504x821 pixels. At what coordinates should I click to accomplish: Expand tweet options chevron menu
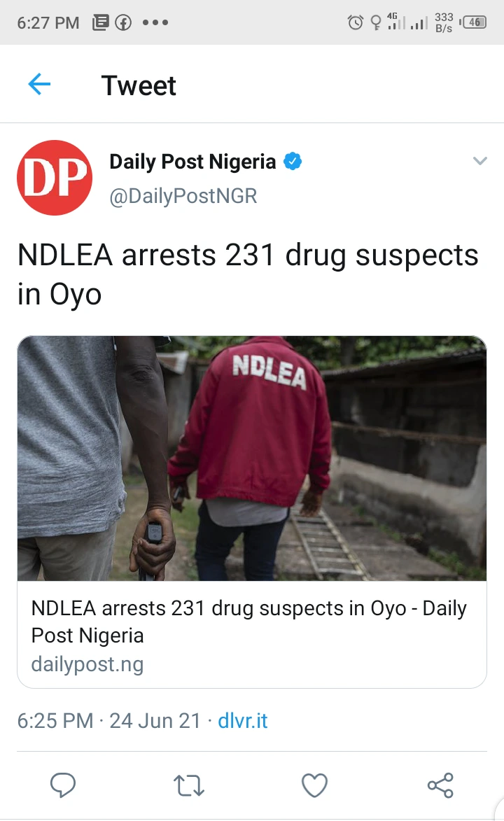coord(480,161)
